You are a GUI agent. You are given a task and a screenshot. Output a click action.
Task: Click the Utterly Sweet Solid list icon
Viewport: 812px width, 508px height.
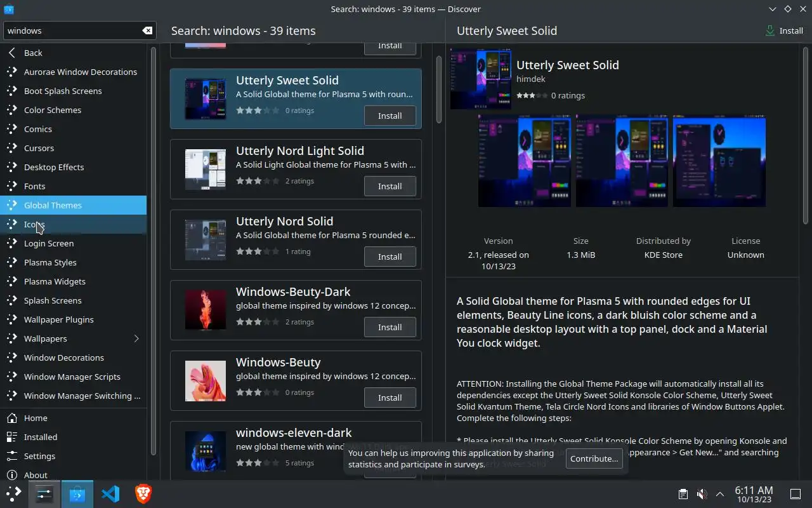coord(206,99)
